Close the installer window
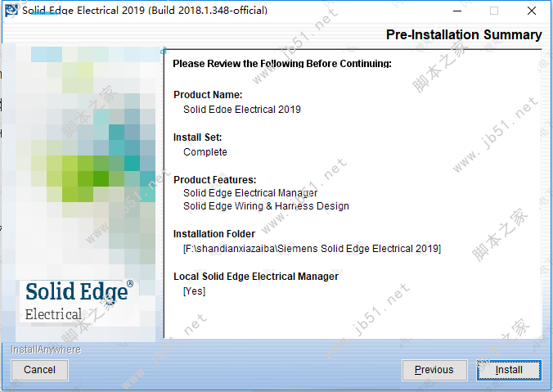The width and height of the screenshot is (553, 392). click(532, 11)
